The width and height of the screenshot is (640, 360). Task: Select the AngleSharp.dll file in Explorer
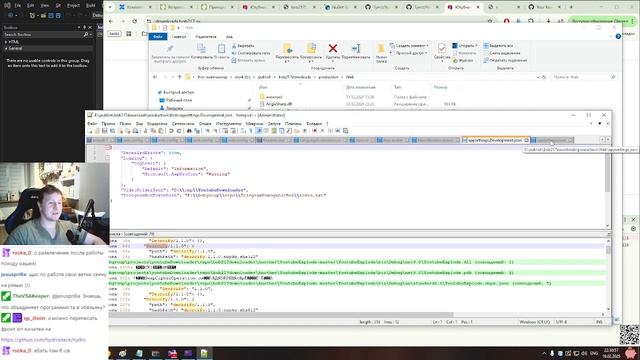[x=276, y=104]
